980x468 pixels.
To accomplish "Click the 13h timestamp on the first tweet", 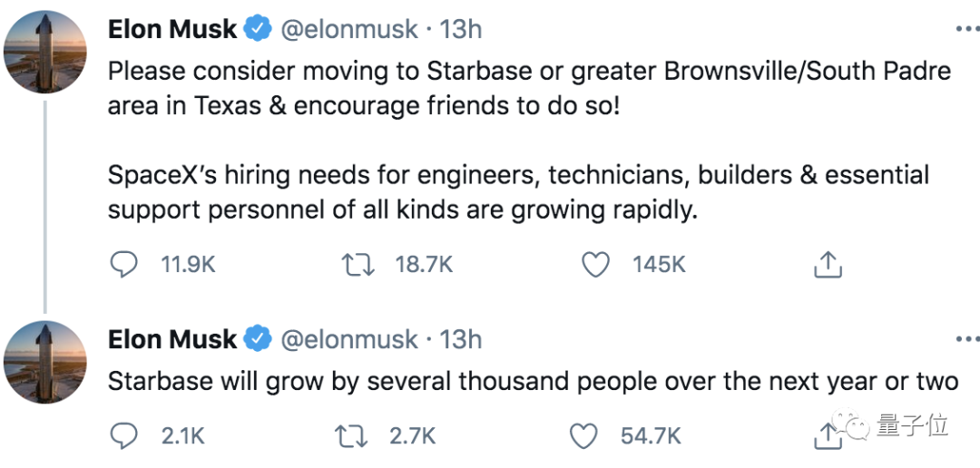I will point(461,29).
